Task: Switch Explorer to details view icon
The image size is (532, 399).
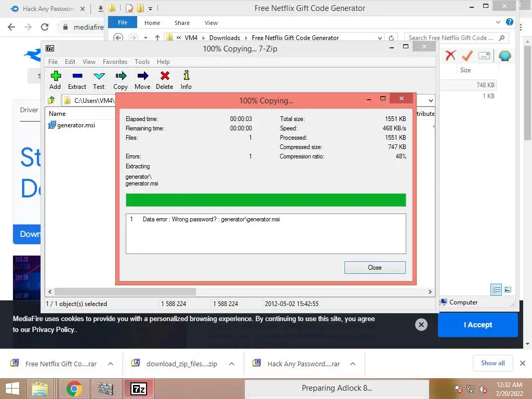Action: (x=496, y=289)
